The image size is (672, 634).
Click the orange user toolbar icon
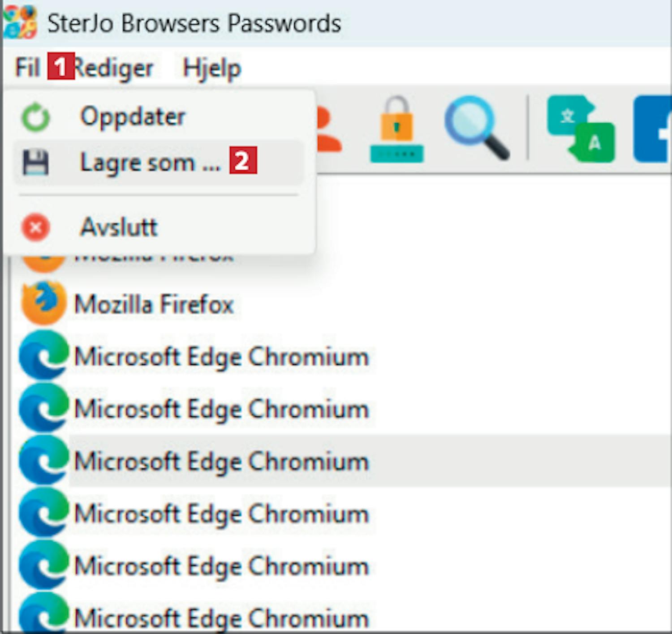point(328,130)
